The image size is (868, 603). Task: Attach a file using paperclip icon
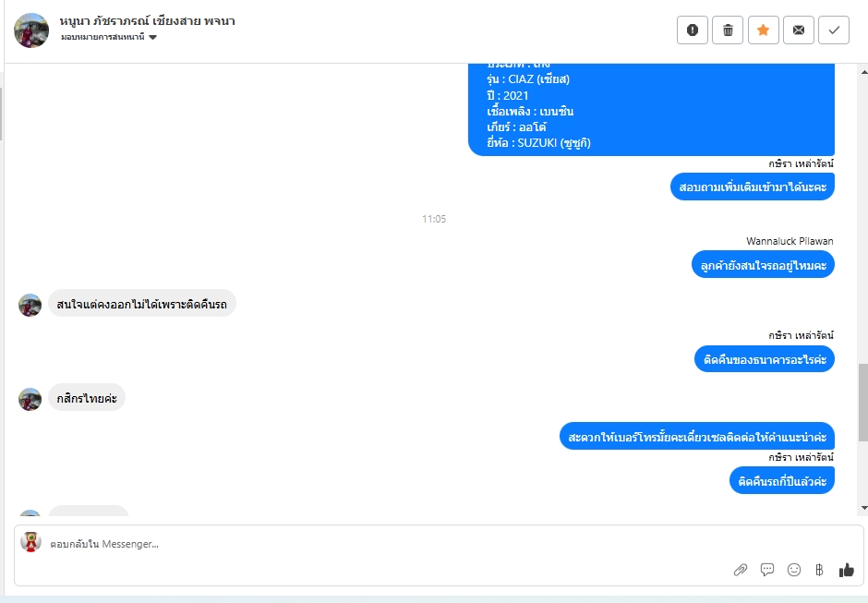[x=741, y=570]
